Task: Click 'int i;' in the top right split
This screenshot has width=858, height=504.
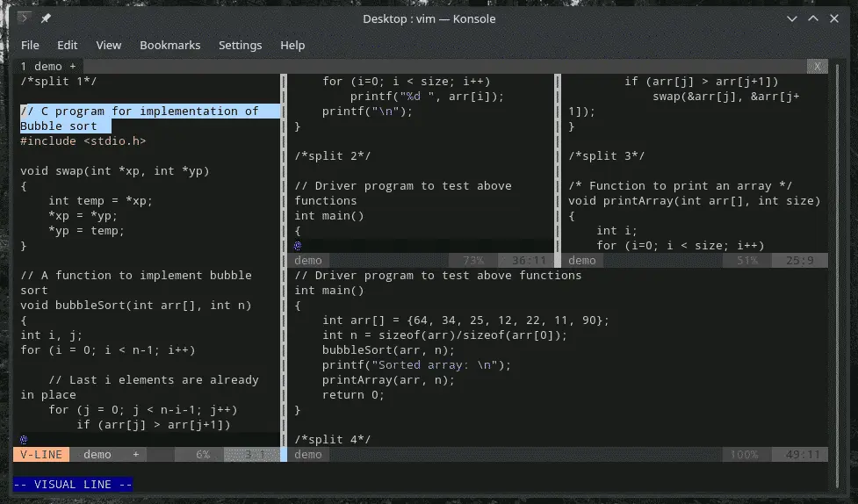Action: click(616, 230)
